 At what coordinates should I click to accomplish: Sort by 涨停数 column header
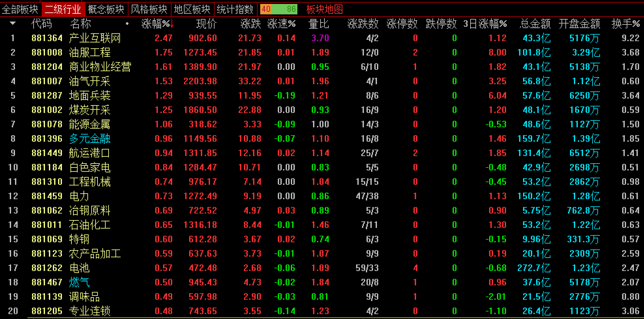402,24
